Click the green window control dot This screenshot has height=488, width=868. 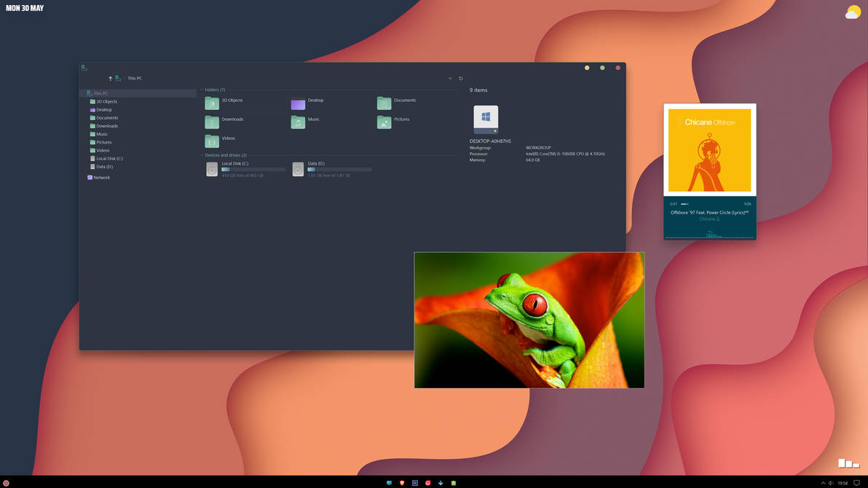click(602, 68)
